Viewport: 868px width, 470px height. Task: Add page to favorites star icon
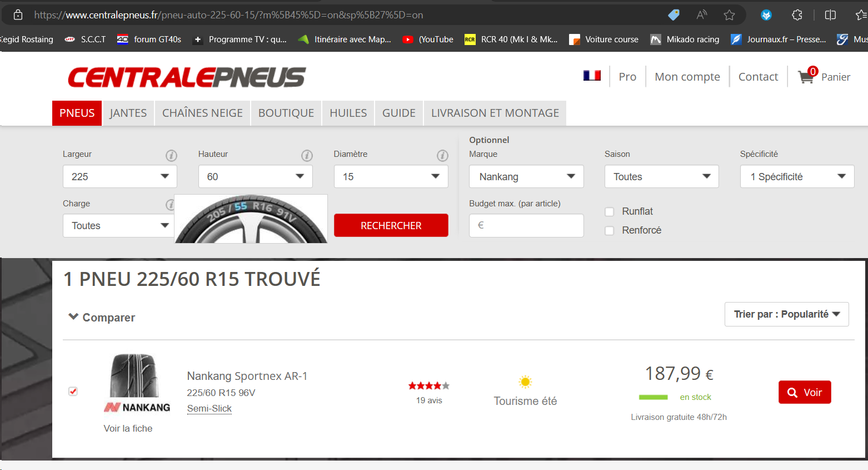pyautogui.click(x=730, y=15)
